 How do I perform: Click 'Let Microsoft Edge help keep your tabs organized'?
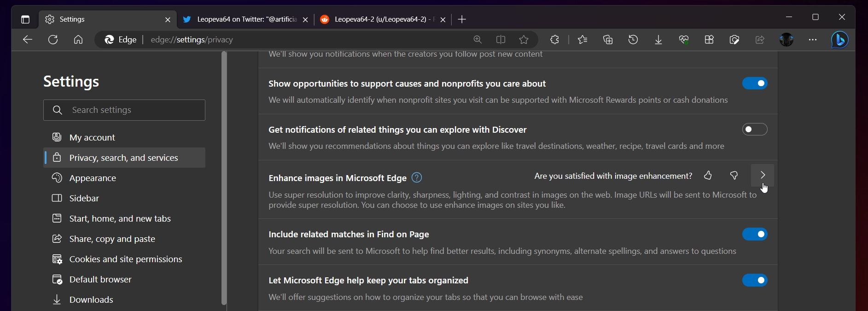[x=368, y=280]
